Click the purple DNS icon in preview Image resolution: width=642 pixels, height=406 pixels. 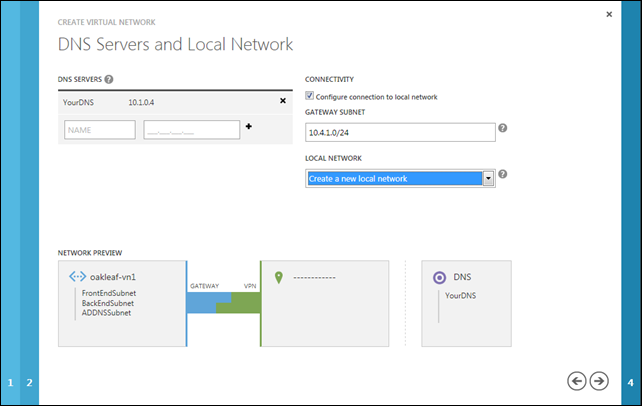tap(440, 277)
